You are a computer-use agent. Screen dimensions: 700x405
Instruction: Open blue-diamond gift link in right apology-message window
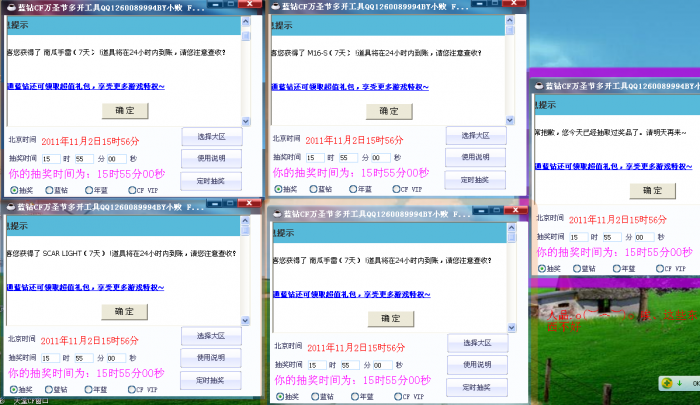(x=613, y=166)
